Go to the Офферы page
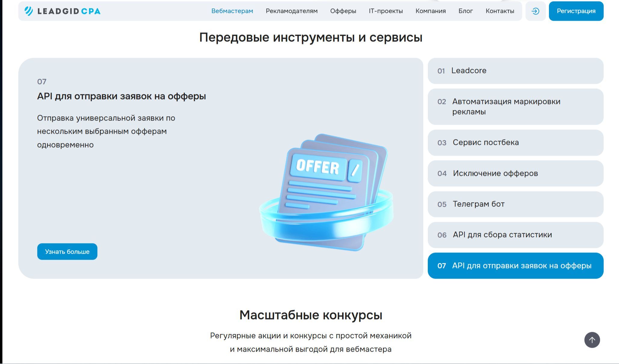 click(343, 11)
